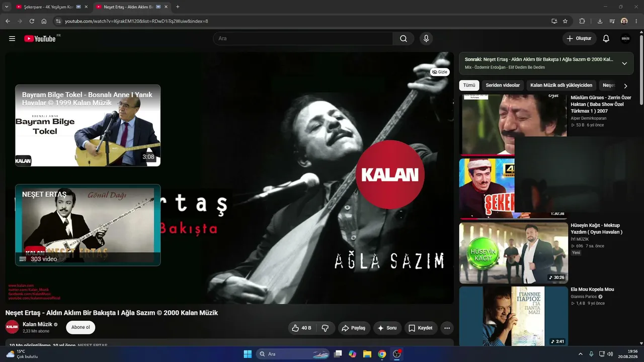Open the Neşet Ertaş 303 video playlist card

pos(88,225)
